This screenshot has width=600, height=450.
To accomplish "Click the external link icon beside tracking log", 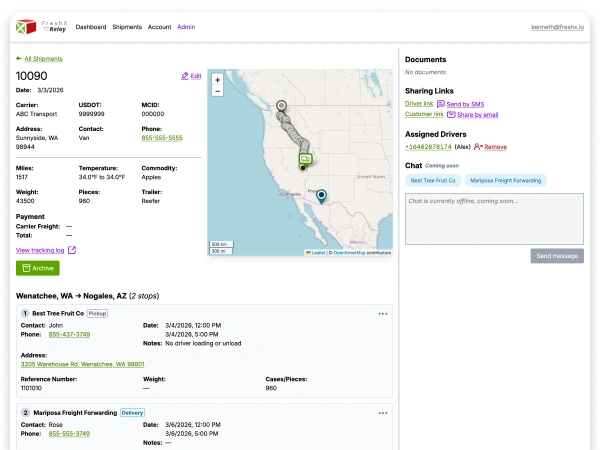I will [72, 250].
